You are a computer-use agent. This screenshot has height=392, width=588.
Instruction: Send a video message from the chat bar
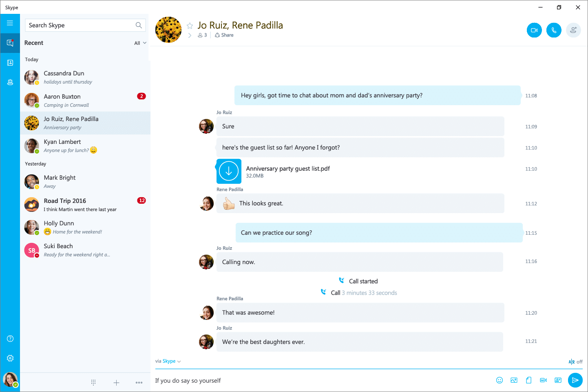pyautogui.click(x=543, y=380)
